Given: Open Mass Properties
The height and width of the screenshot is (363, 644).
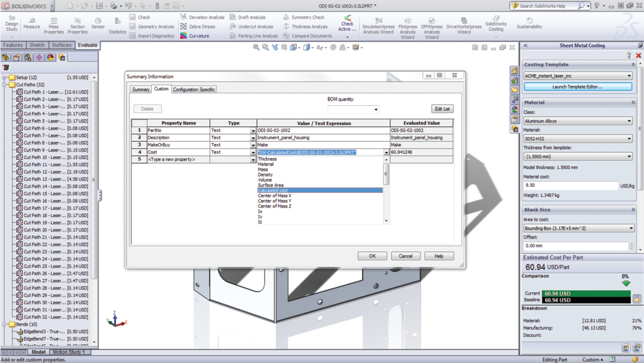Looking at the screenshot, I should tap(54, 26).
